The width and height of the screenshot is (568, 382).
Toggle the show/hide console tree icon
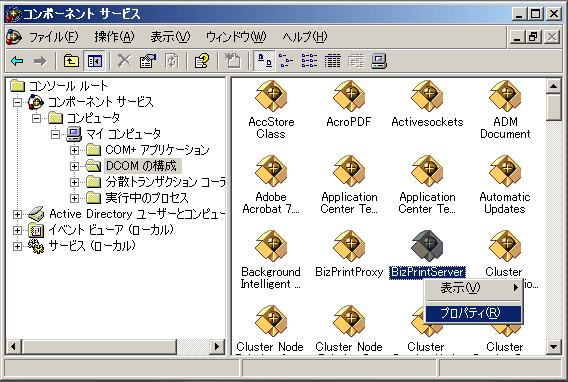[x=95, y=61]
